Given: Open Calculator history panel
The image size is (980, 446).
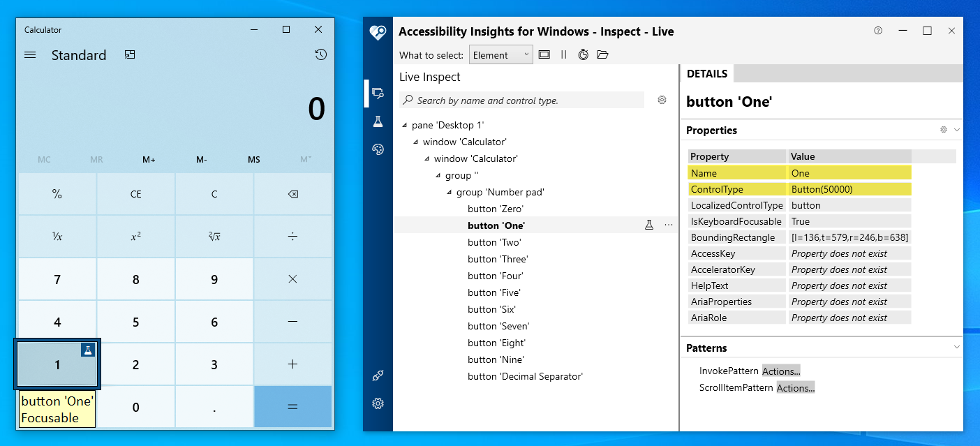Looking at the screenshot, I should click(x=320, y=54).
